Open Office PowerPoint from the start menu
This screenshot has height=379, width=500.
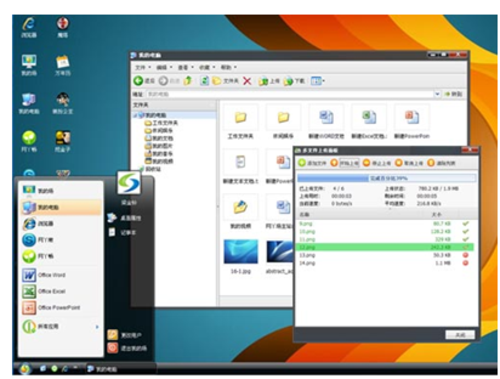click(51, 308)
